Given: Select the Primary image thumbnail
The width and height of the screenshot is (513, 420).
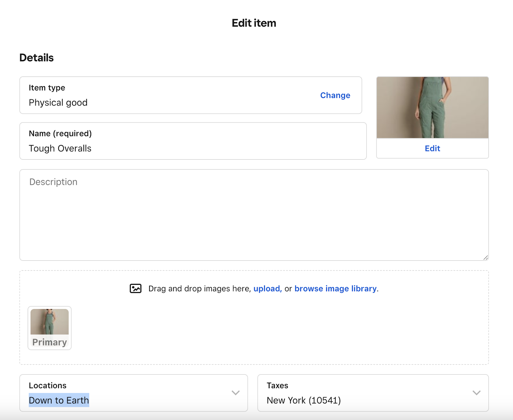Looking at the screenshot, I should coord(49,322).
